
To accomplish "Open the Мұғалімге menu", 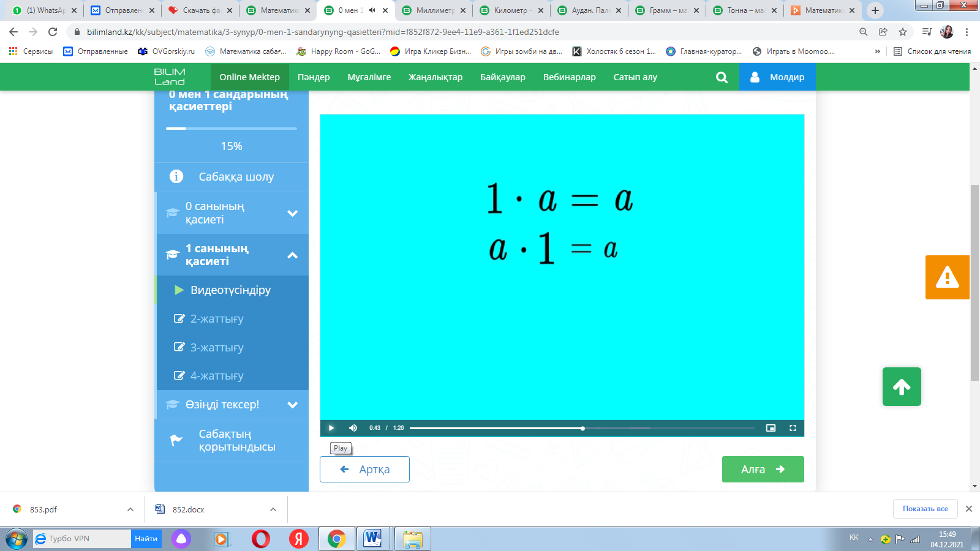I will pos(369,77).
